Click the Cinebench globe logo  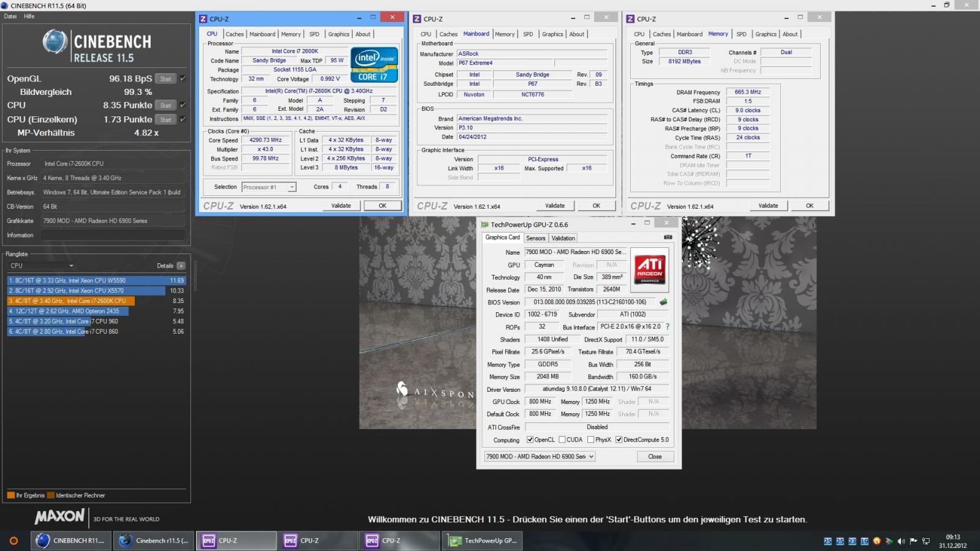pyautogui.click(x=55, y=42)
